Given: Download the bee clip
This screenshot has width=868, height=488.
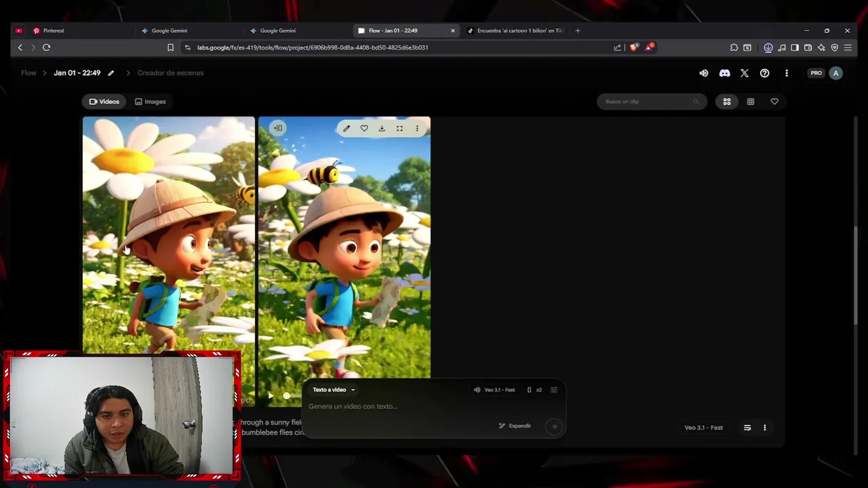Looking at the screenshot, I should [382, 128].
